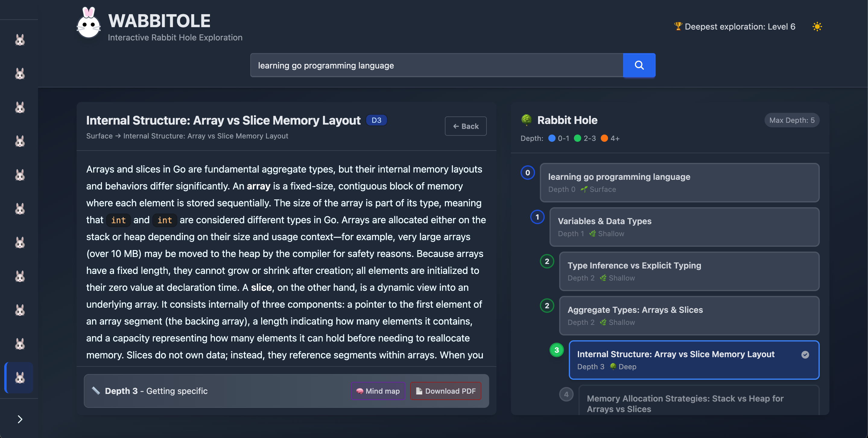Click the Back button
Screen dimensions: 868x438
[x=465, y=126]
